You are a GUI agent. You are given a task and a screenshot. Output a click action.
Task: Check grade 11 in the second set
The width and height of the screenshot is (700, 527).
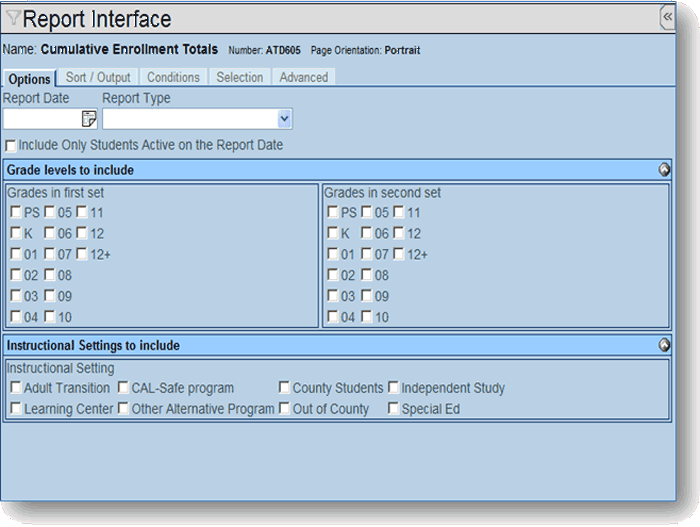(399, 212)
